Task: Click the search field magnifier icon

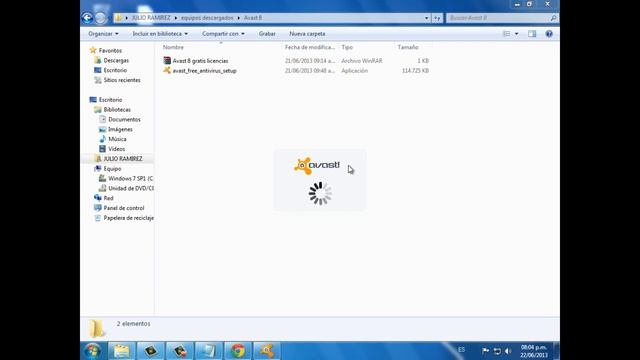Action: 553,18
